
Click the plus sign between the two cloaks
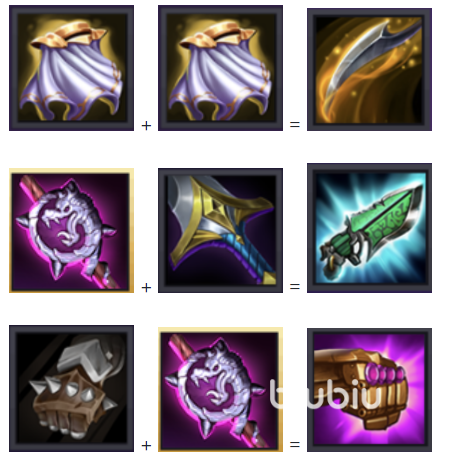[146, 126]
